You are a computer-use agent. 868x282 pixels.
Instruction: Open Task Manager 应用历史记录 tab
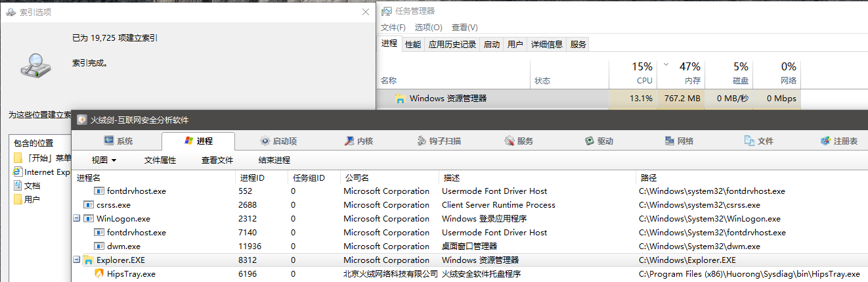click(x=452, y=45)
